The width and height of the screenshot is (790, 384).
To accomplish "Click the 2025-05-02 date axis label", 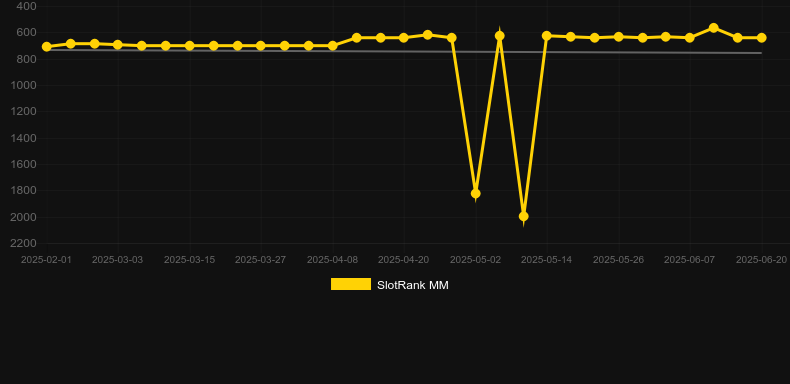I will (x=476, y=260).
